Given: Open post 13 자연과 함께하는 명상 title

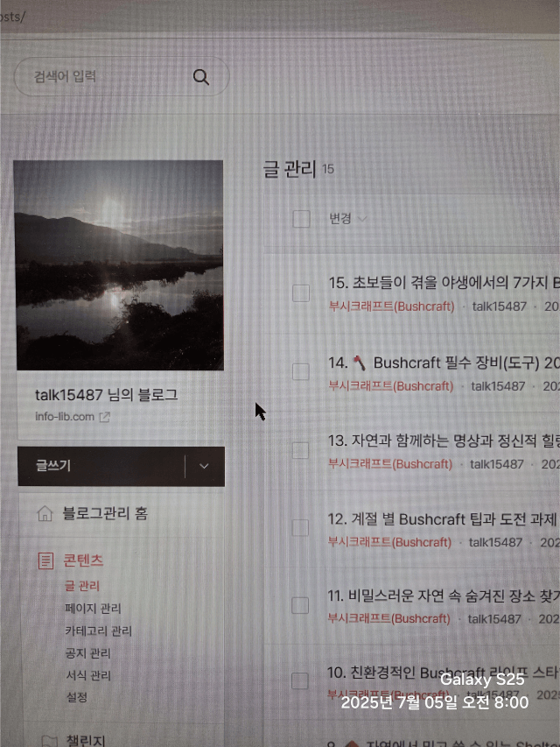Looking at the screenshot, I should pyautogui.click(x=444, y=440).
